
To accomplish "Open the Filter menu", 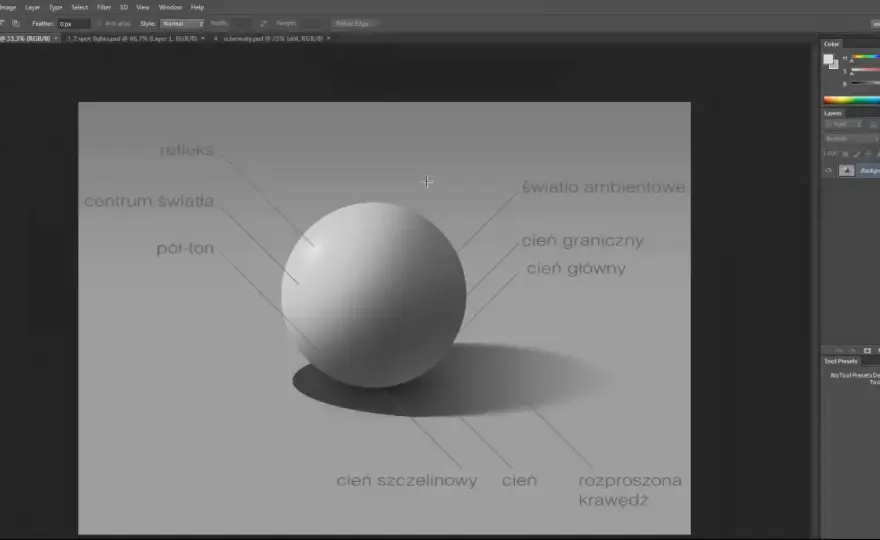I will click(104, 7).
